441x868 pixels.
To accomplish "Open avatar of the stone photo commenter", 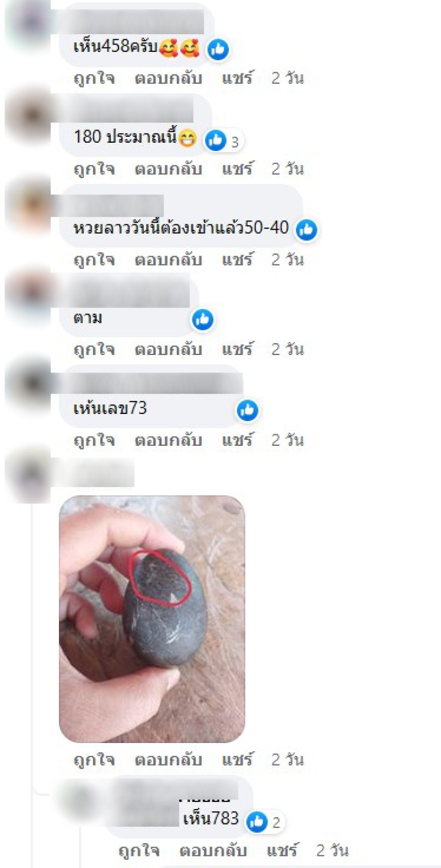I will [x=29, y=474].
